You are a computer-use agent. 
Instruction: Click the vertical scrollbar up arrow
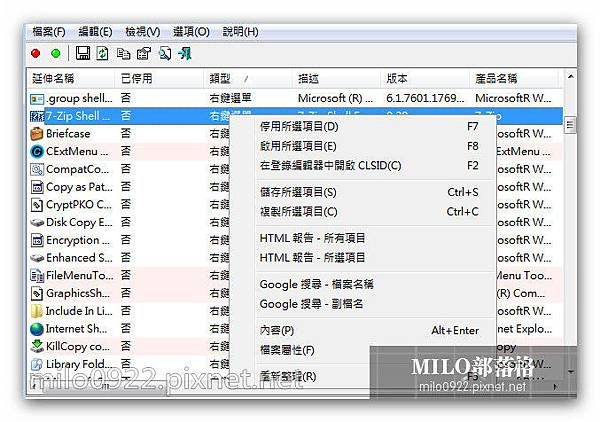pyautogui.click(x=570, y=77)
